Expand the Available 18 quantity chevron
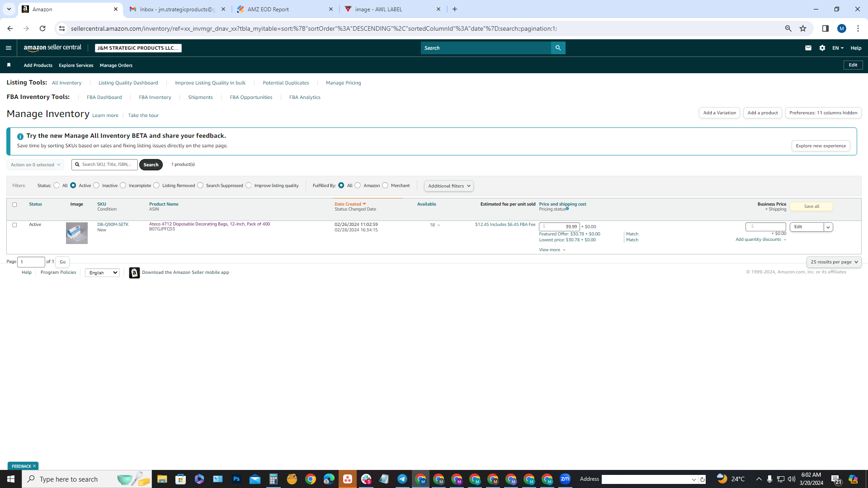The width and height of the screenshot is (868, 488). tap(439, 225)
